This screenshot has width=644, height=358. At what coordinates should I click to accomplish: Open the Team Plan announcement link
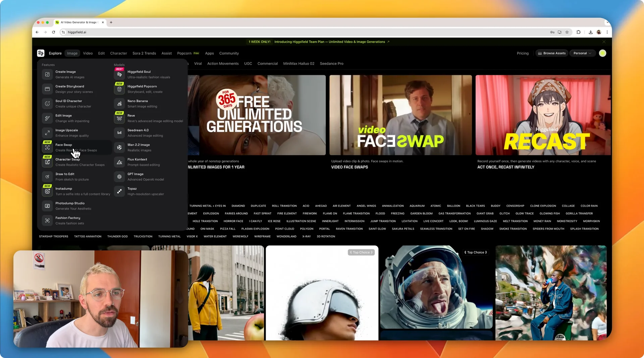point(332,42)
